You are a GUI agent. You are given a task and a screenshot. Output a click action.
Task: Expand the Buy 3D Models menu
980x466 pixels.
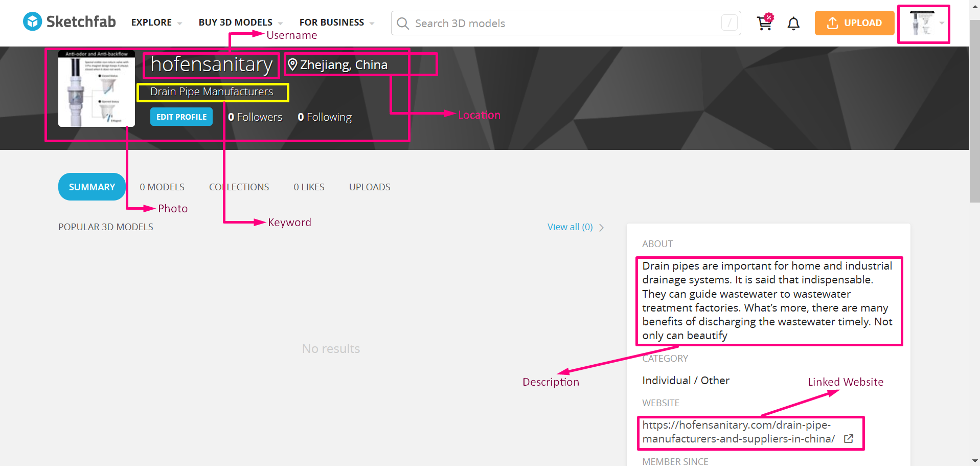(x=241, y=23)
